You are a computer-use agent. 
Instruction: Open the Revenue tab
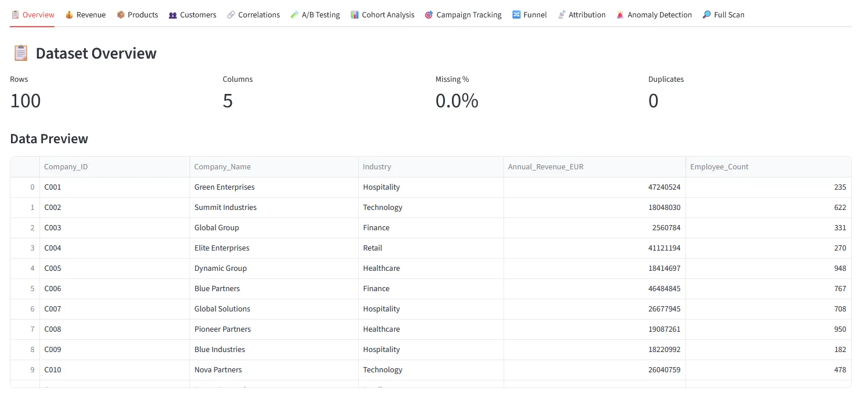pyautogui.click(x=90, y=14)
